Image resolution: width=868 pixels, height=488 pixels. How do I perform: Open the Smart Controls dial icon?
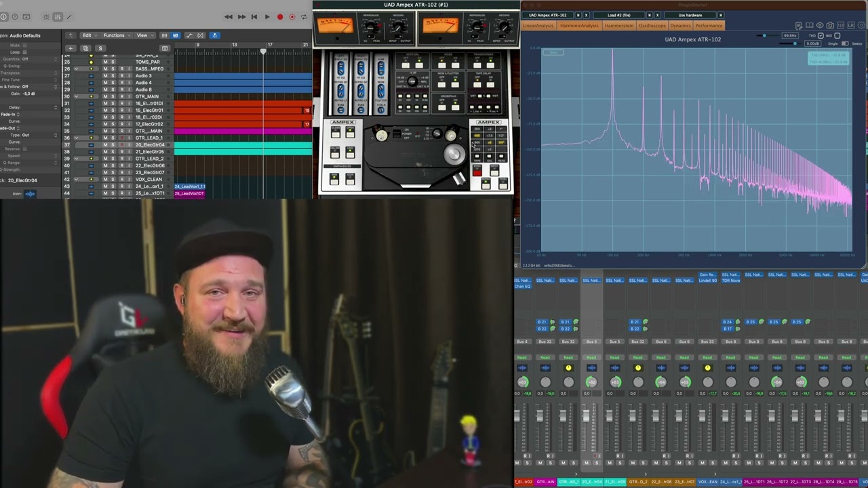click(x=46, y=17)
